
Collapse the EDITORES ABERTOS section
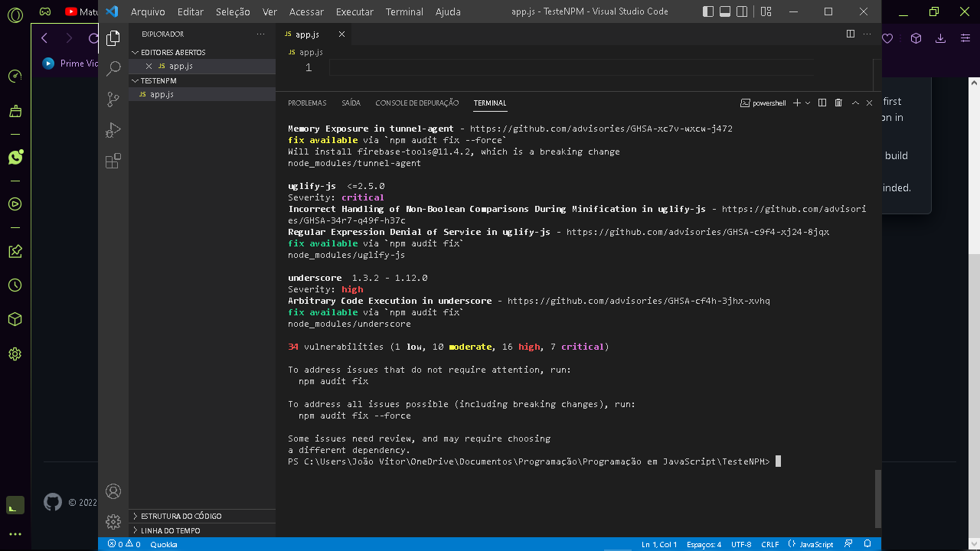click(202, 52)
